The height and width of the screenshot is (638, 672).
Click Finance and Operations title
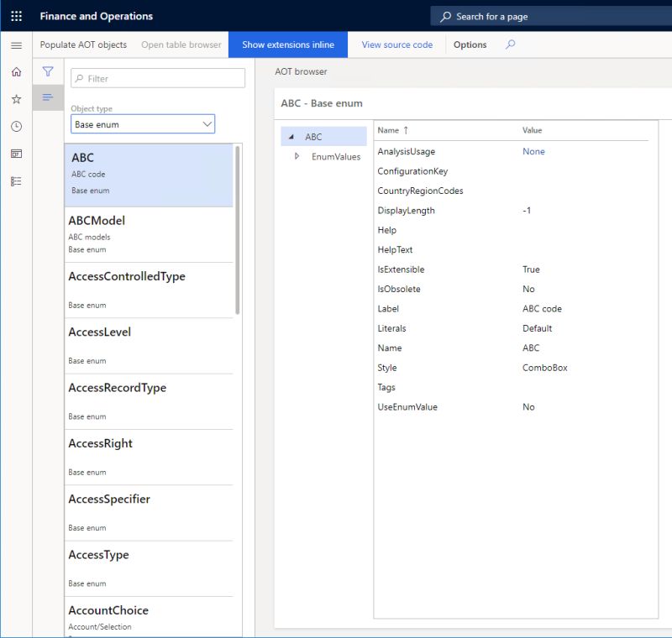point(97,16)
